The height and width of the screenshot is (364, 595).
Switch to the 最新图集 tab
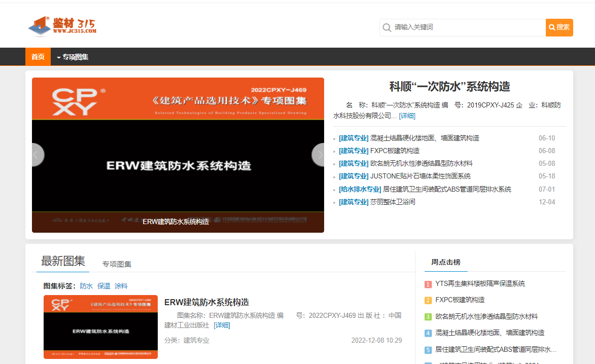[x=63, y=261]
